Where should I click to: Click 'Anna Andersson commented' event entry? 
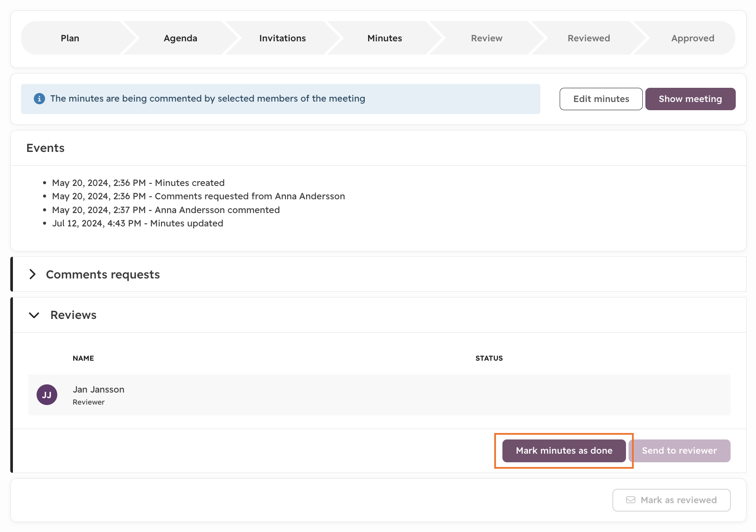[x=166, y=210]
